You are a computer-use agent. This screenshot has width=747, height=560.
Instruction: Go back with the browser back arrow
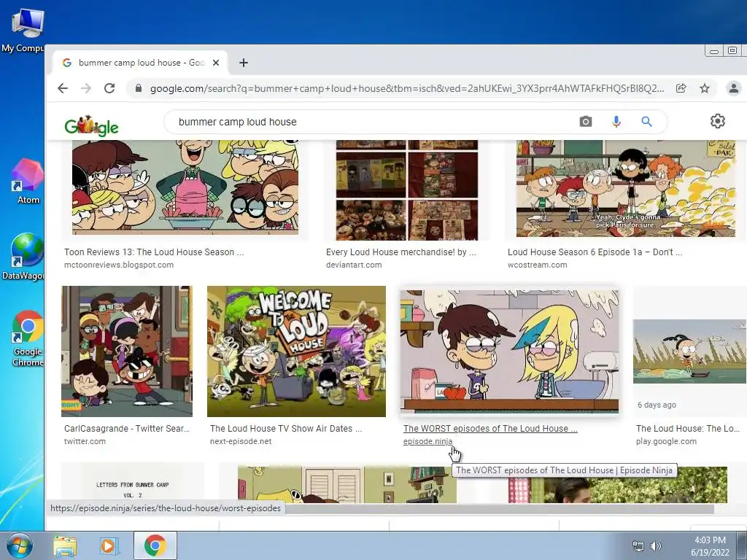[x=63, y=88]
